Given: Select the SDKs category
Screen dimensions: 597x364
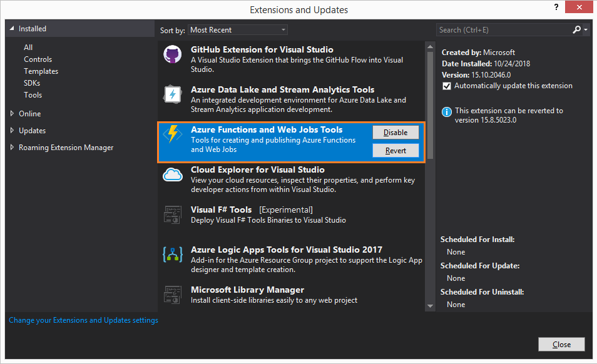Looking at the screenshot, I should [32, 83].
